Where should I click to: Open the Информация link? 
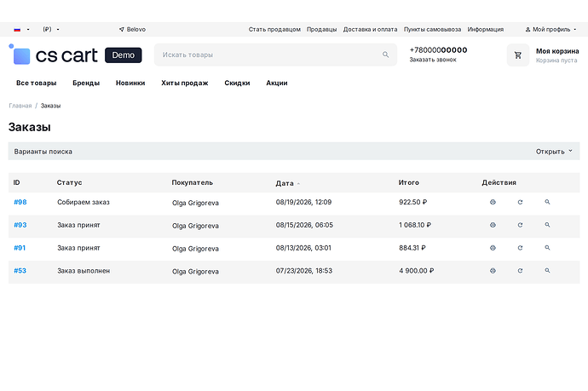486,29
